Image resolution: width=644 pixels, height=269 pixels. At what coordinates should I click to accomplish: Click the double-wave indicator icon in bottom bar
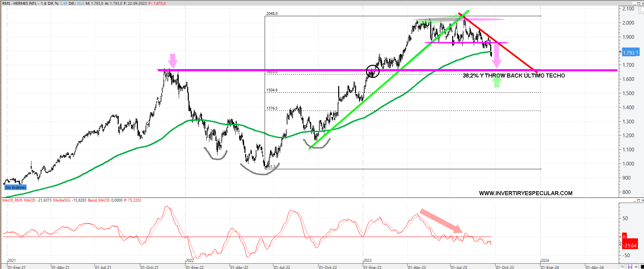622,267
